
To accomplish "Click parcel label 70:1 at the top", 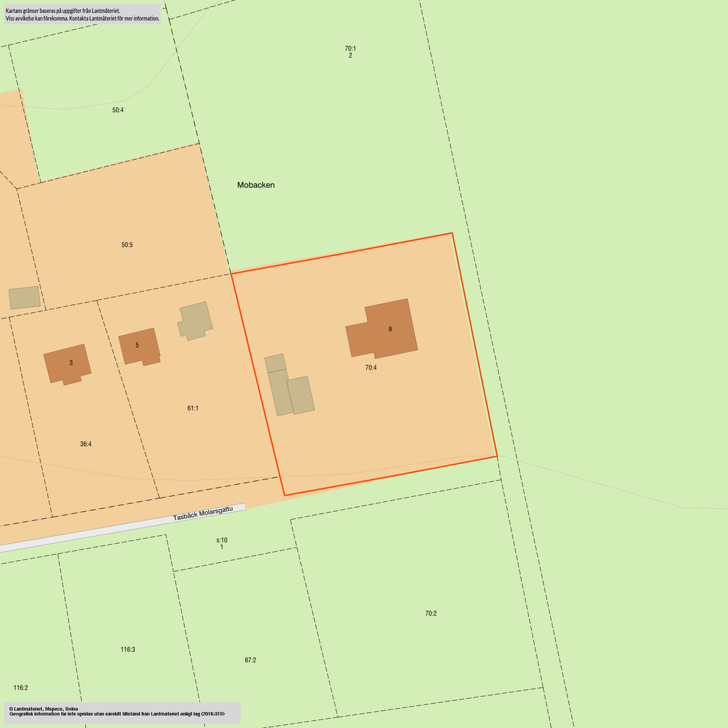I will (350, 49).
